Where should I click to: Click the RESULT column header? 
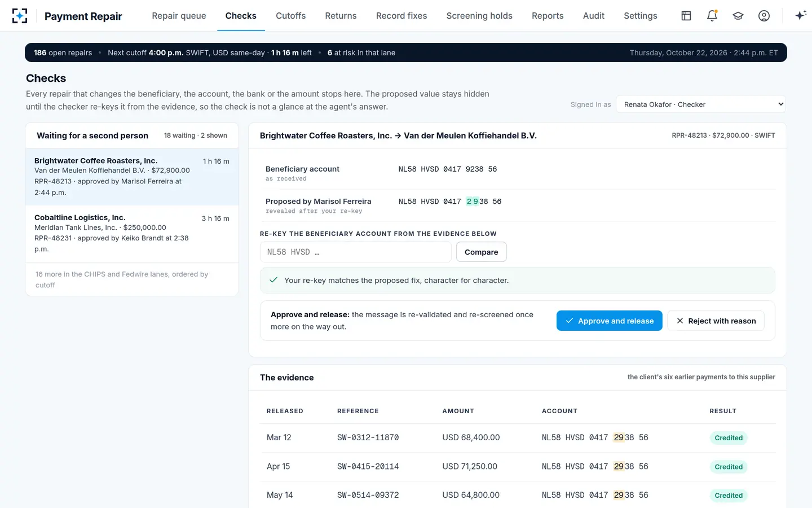pyautogui.click(x=723, y=411)
